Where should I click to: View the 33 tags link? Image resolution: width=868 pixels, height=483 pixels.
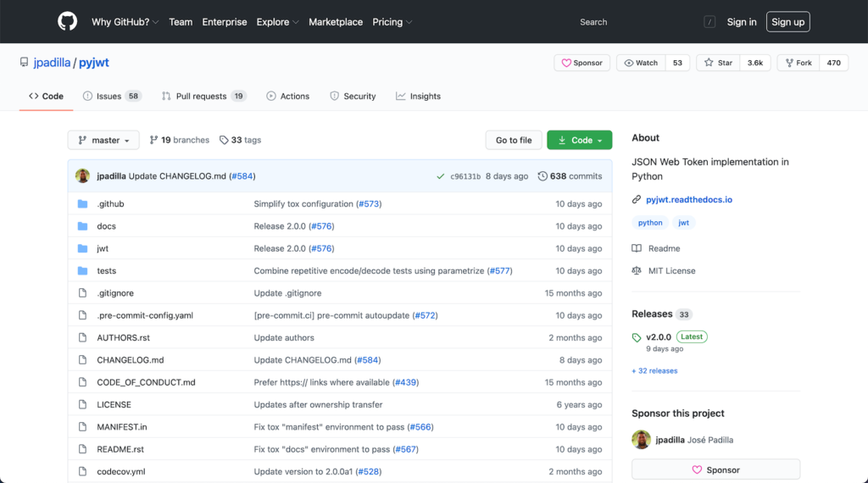pos(240,140)
